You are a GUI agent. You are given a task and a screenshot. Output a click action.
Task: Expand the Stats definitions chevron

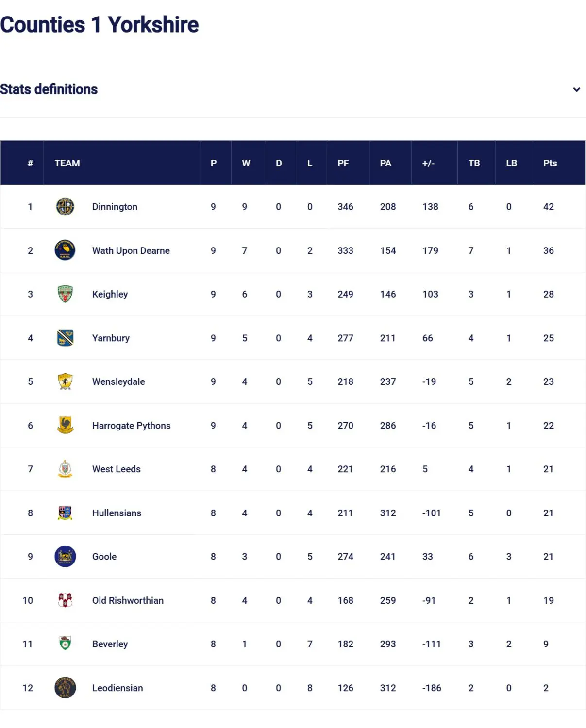tap(576, 89)
